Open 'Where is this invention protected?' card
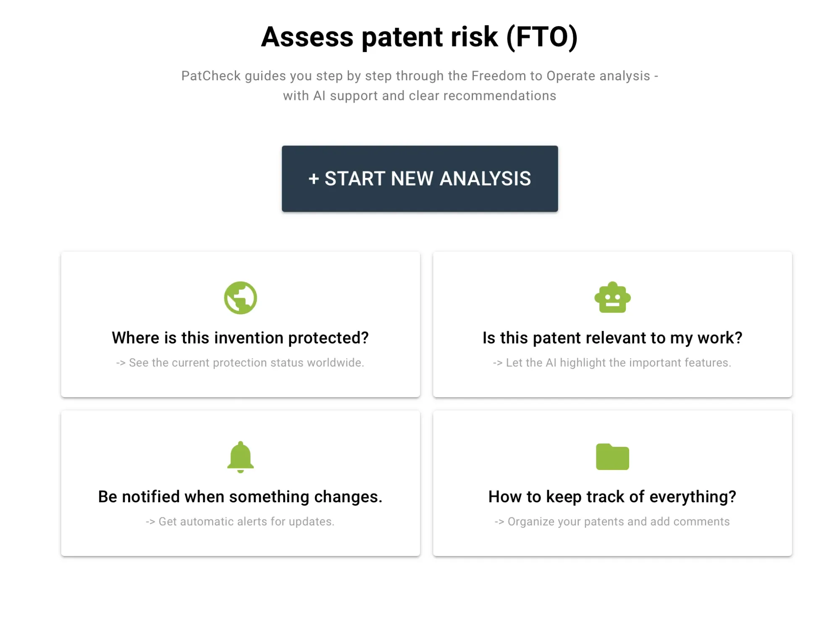The height and width of the screenshot is (633, 840). click(240, 337)
